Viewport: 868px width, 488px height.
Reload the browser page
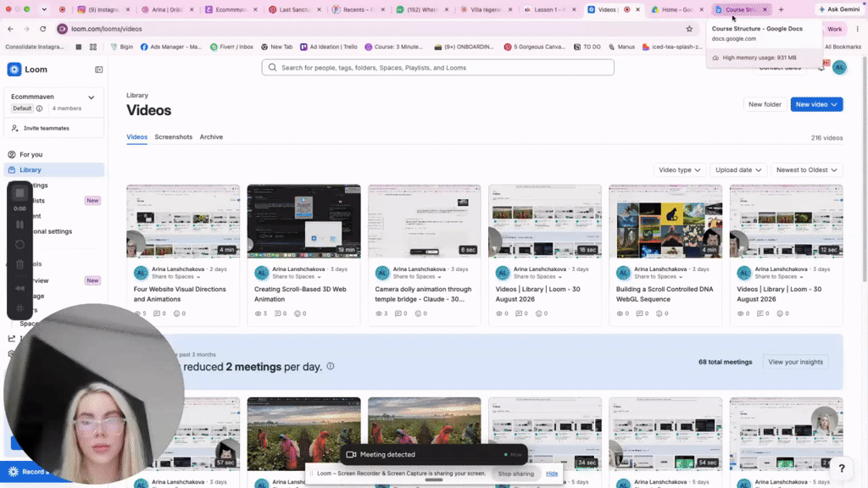[x=42, y=29]
